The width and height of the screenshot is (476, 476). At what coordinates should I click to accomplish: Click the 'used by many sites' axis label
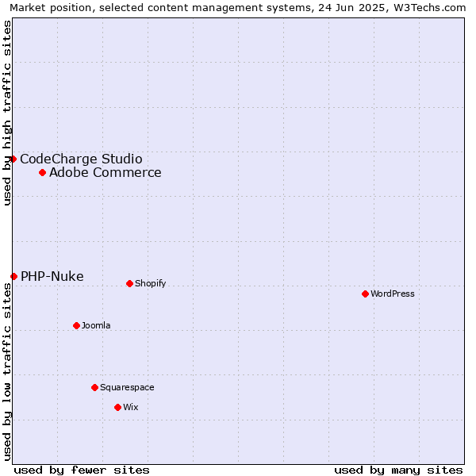[398, 470]
